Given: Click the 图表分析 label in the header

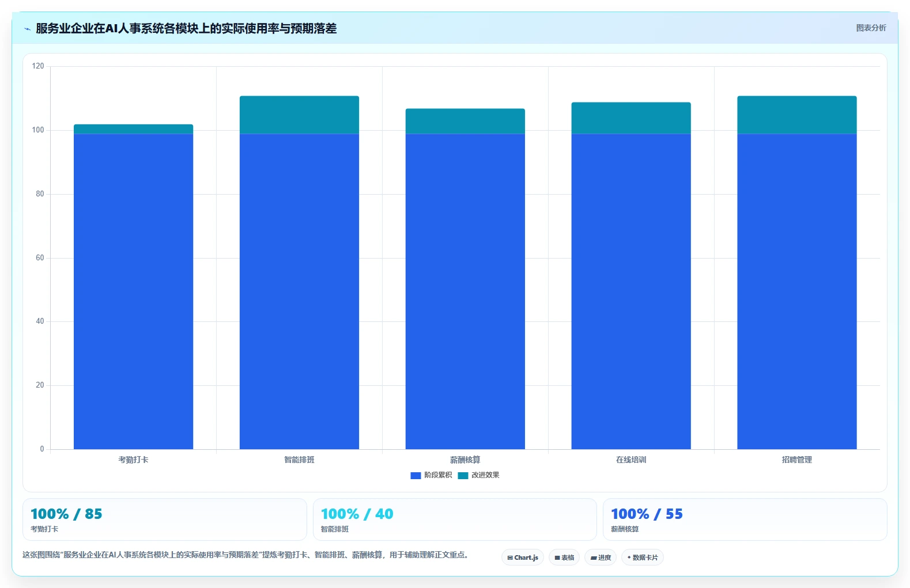Looking at the screenshot, I should [871, 28].
